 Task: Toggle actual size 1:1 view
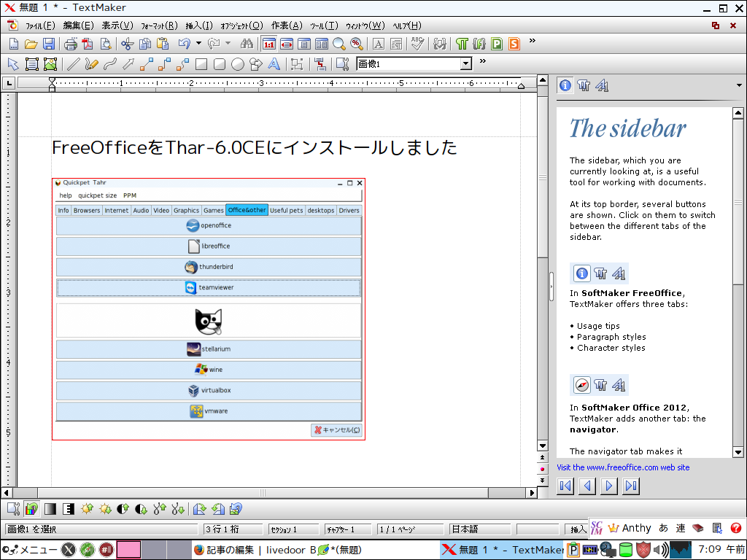pyautogui.click(x=269, y=44)
